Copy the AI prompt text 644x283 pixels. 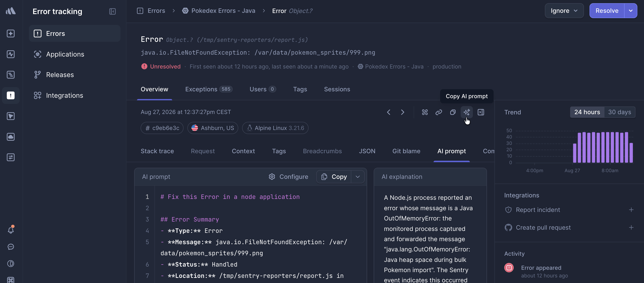tap(334, 177)
